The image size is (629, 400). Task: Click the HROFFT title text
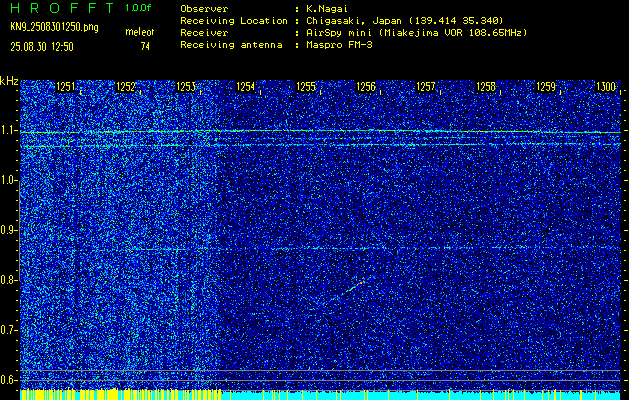pyautogui.click(x=62, y=8)
